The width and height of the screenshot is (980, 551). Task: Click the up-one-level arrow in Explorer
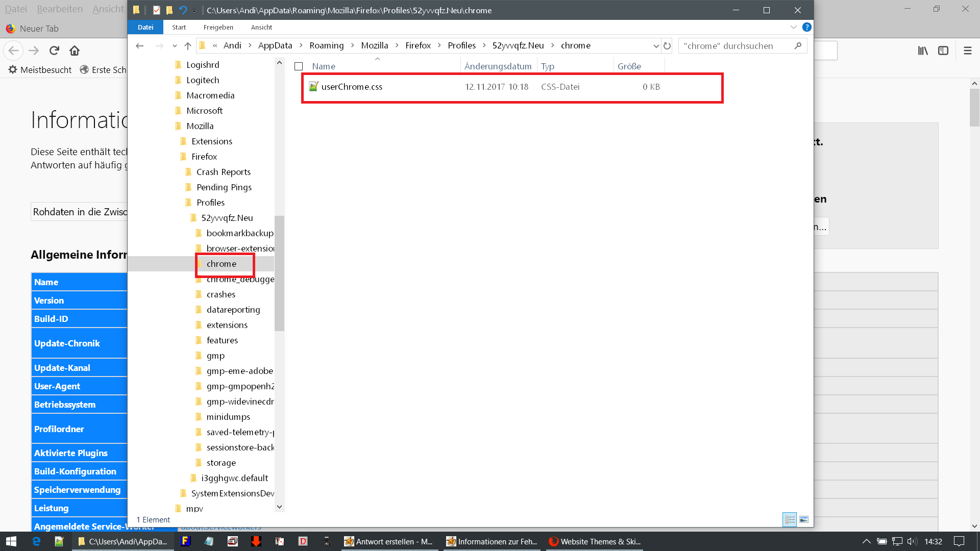188,46
